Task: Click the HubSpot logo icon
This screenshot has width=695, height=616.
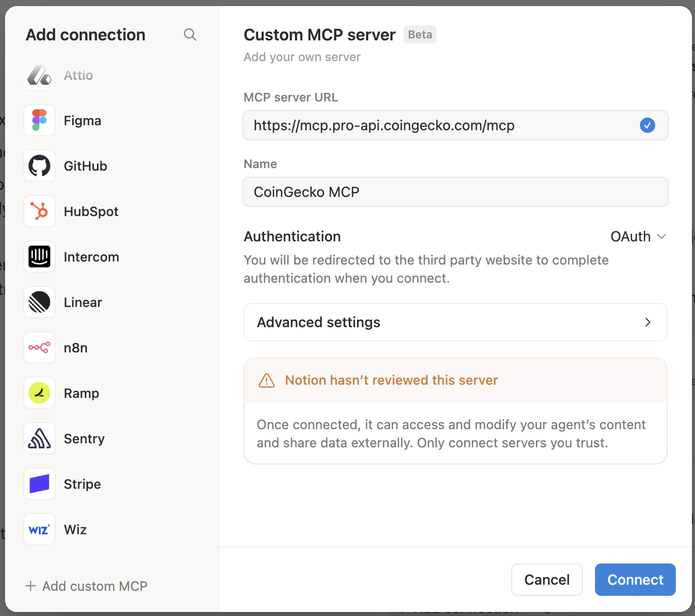Action: point(39,211)
